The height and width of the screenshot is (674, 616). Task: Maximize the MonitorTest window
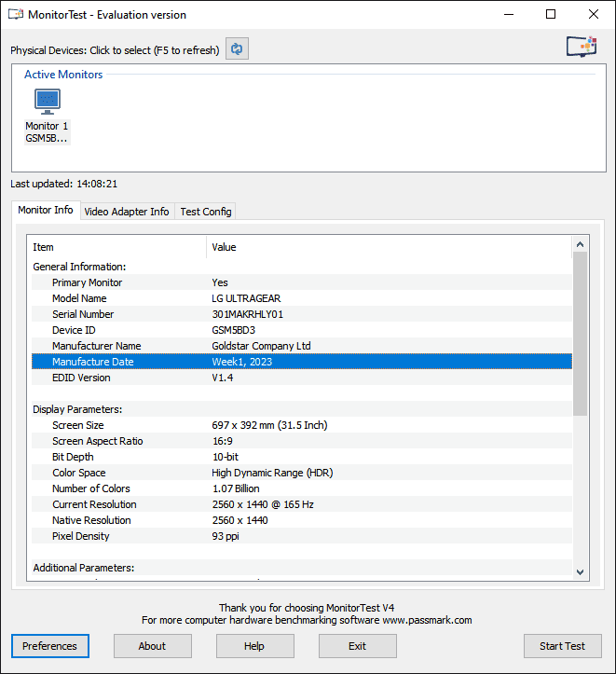[551, 14]
